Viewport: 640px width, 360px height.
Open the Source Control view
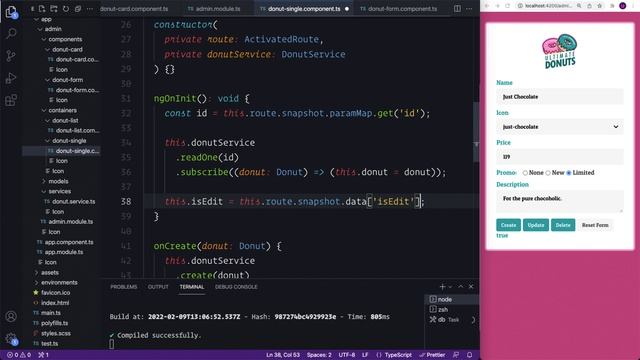11,56
